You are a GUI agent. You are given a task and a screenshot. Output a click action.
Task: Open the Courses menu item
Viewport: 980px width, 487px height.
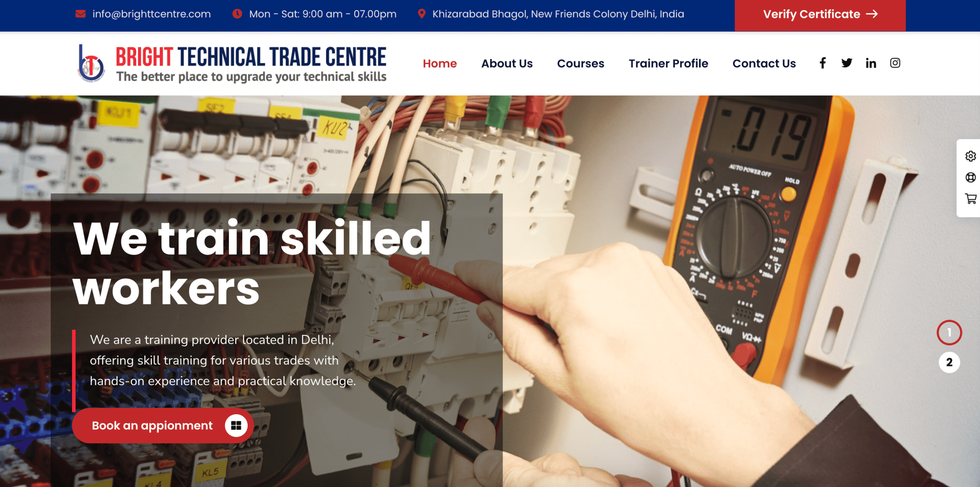[x=580, y=64]
